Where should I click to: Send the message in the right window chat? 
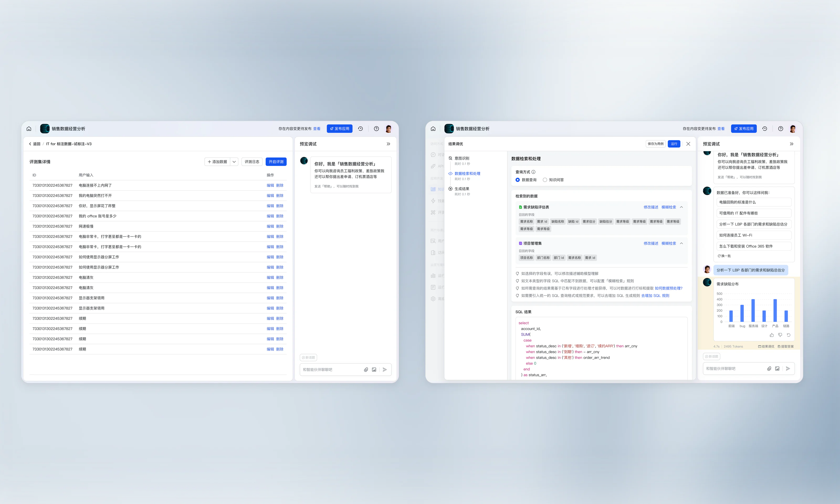pos(788,369)
